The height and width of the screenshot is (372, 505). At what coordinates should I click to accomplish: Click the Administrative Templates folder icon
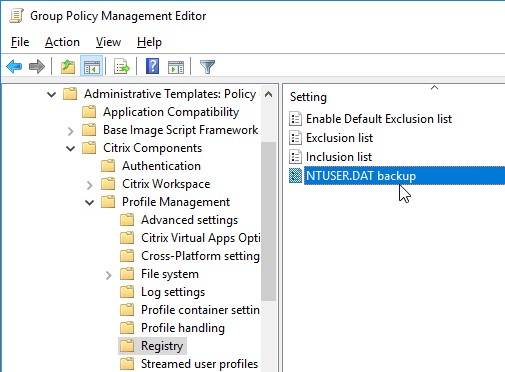(70, 94)
